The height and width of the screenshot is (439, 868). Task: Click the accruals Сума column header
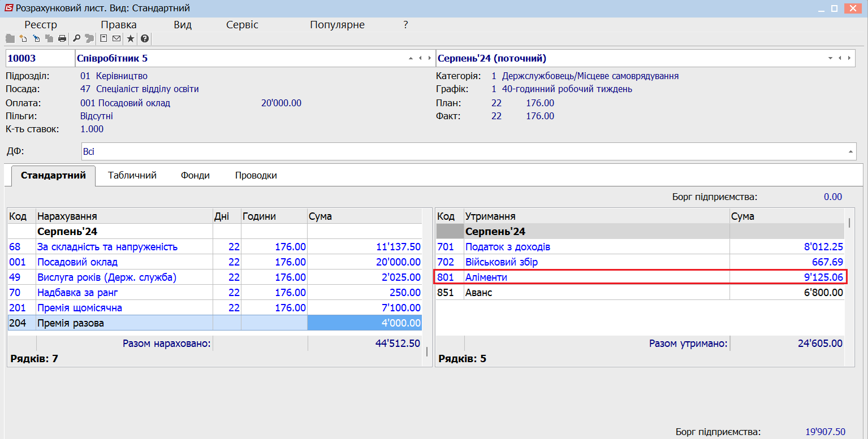(365, 216)
